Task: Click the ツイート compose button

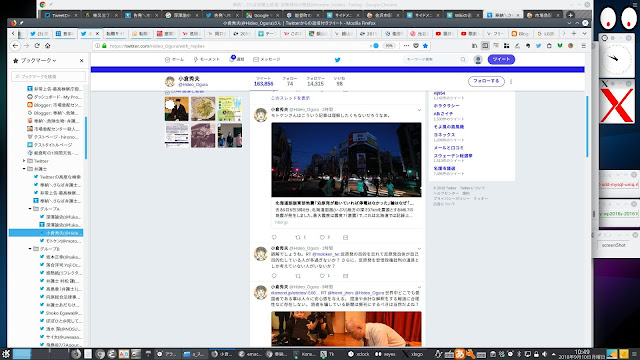Action: pyautogui.click(x=501, y=60)
